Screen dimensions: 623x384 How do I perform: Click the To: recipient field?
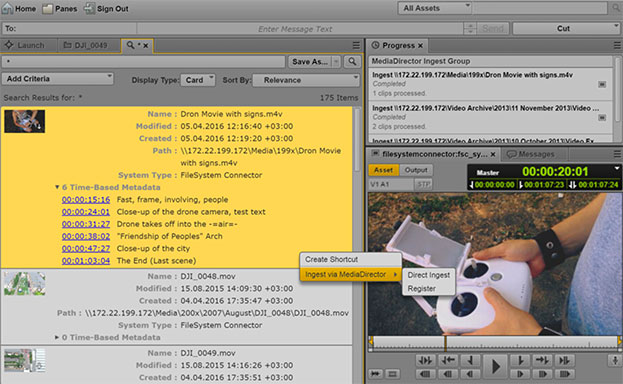[69, 29]
